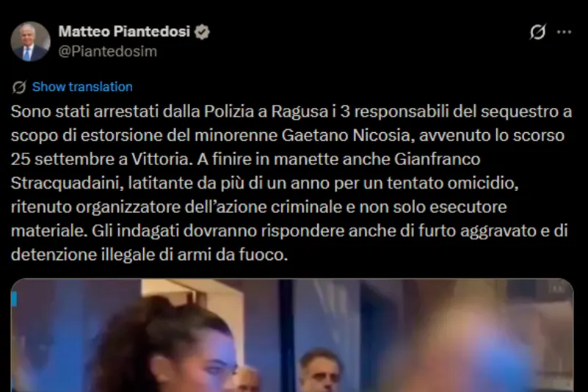This screenshot has width=588, height=392.
Task: Click the word 'Ragusa' in the post text
Action: (x=299, y=112)
